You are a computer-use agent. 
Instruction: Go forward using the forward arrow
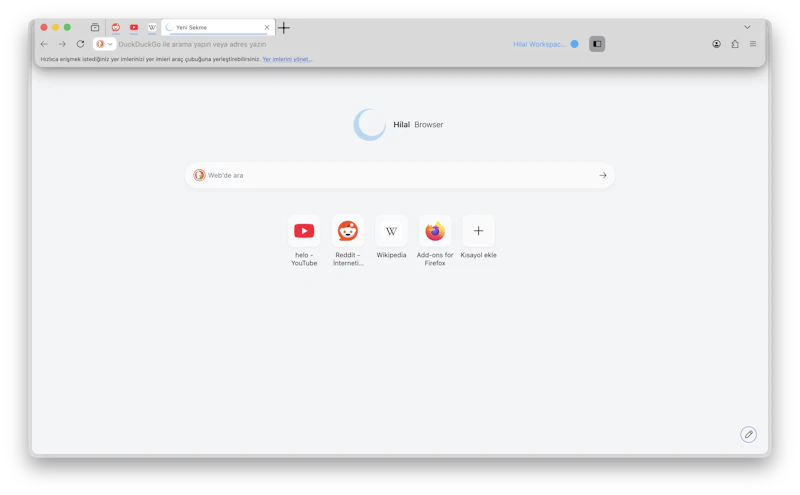[x=62, y=44]
